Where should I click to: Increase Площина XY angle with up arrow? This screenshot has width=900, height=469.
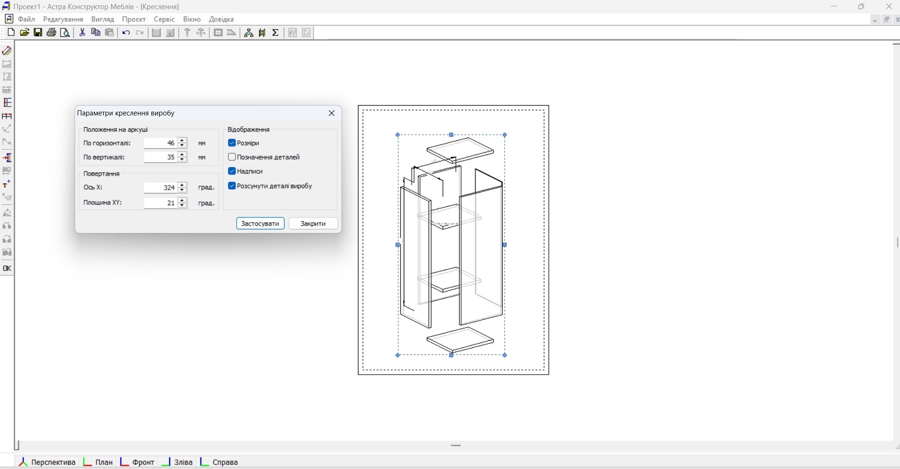(182, 200)
